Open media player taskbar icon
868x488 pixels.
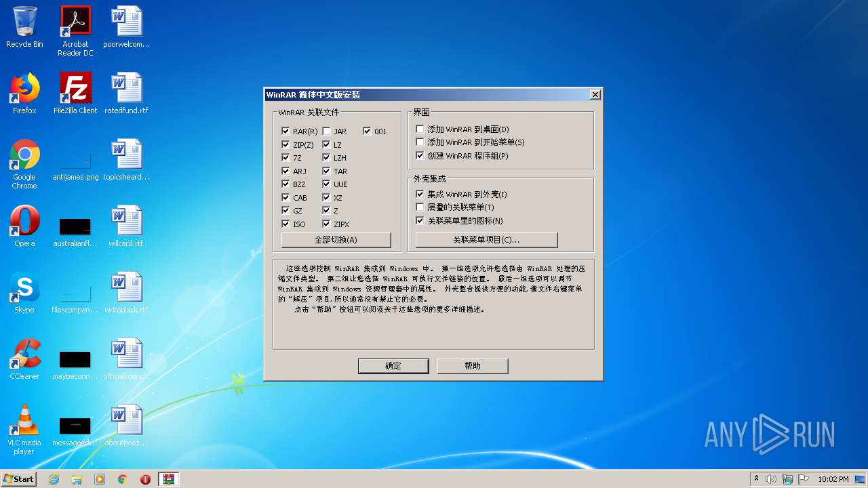pos(100,479)
